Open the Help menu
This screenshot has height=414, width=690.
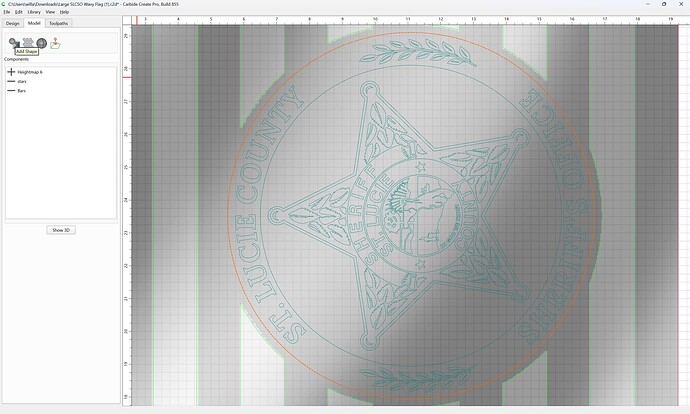coord(64,12)
